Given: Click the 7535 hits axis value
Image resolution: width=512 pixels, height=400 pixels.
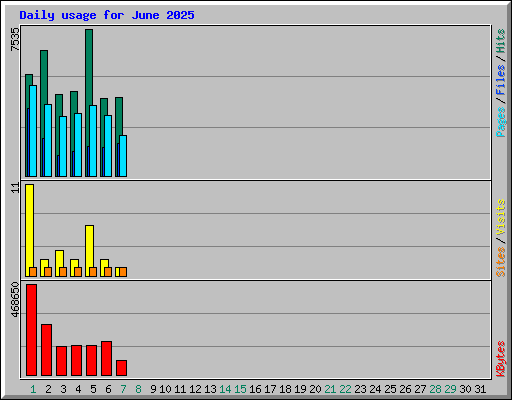Looking at the screenshot, I should [15, 39].
